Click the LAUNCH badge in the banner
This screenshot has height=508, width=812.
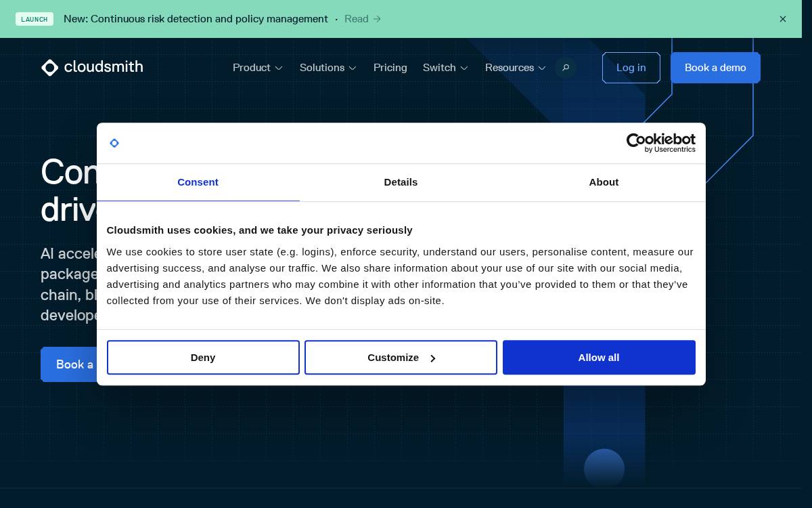[35, 19]
